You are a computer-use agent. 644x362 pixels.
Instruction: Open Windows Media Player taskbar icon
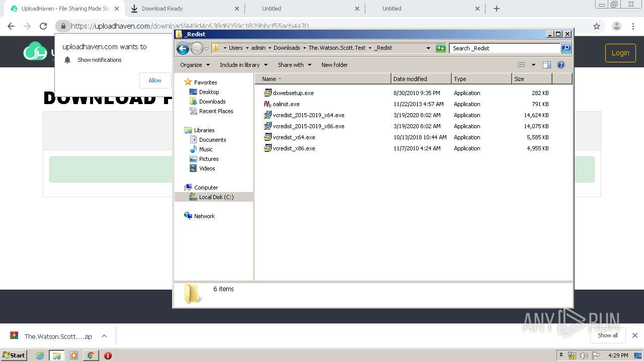pyautogui.click(x=74, y=355)
